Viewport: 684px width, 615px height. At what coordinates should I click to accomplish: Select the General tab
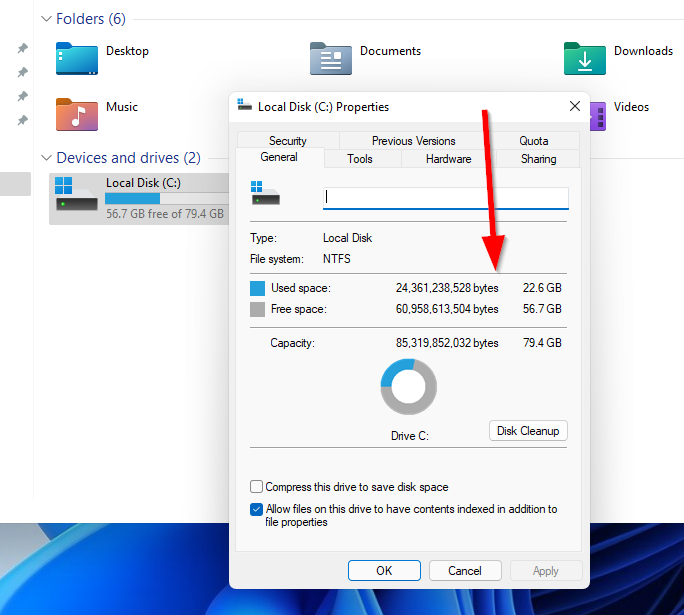[279, 157]
